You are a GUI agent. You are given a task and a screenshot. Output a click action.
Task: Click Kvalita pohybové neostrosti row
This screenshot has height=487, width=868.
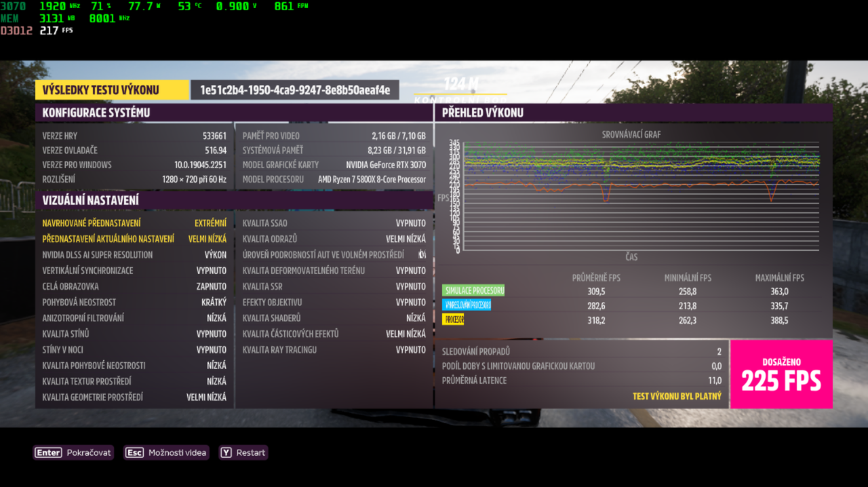pos(134,366)
